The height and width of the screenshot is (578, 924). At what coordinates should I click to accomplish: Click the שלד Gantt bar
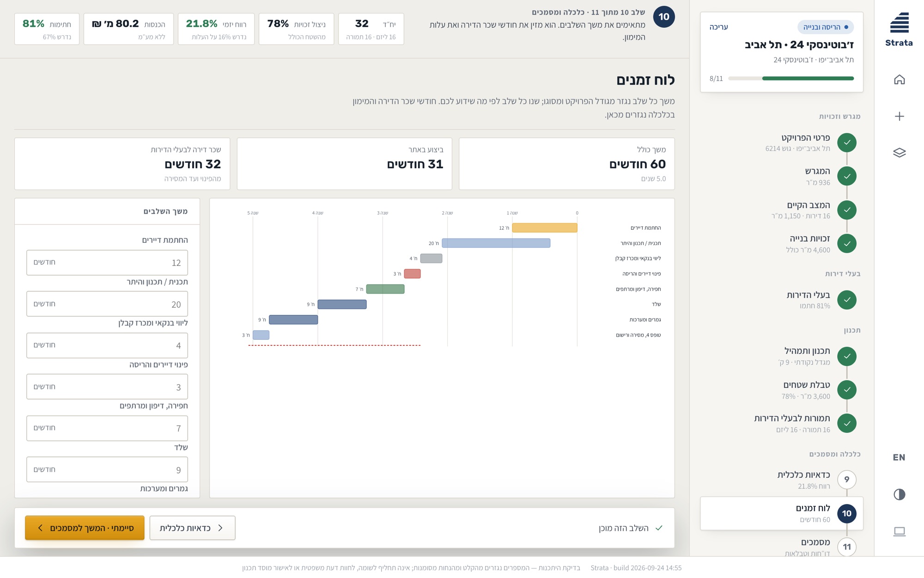(x=342, y=304)
